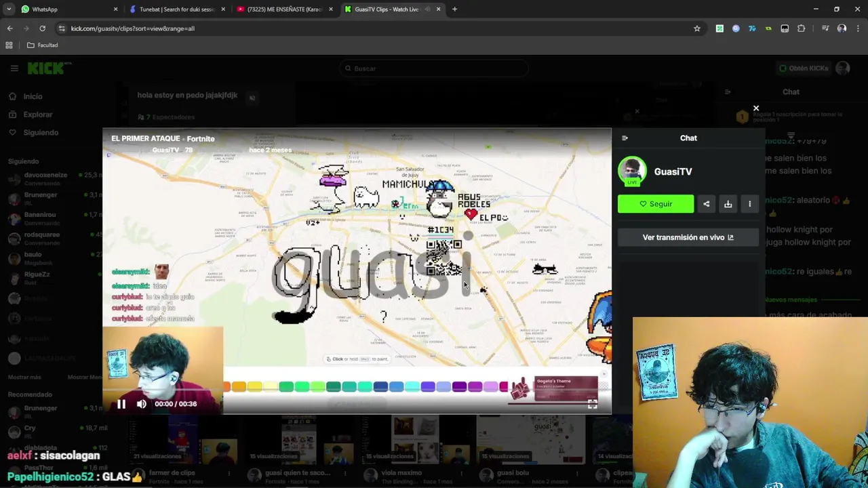Open Chrome three-dot menu
The width and height of the screenshot is (868, 488).
tap(858, 28)
